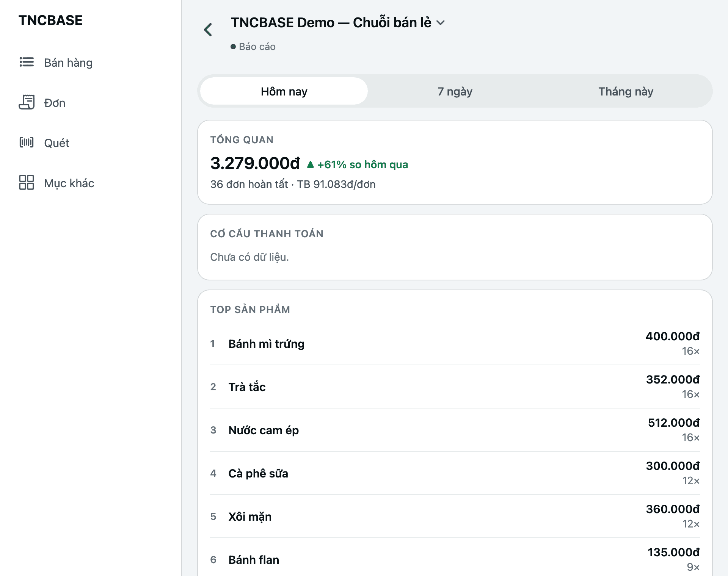Switch to the Hôm nay tab
This screenshot has height=576, width=728.
coord(284,91)
